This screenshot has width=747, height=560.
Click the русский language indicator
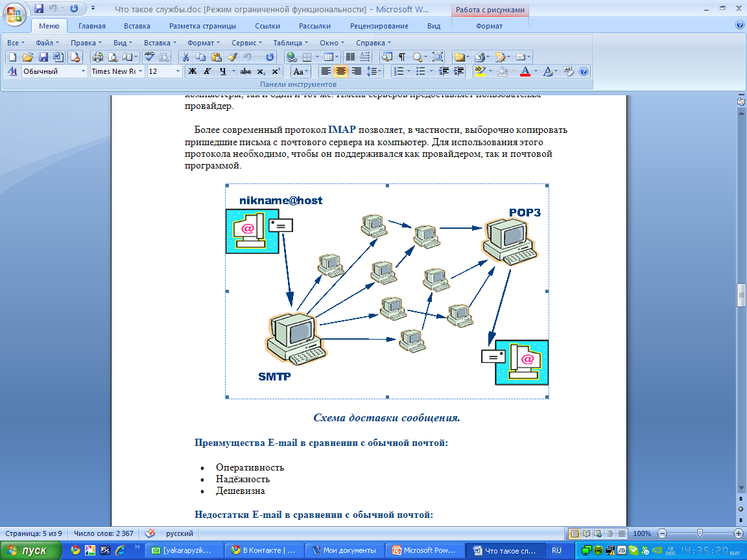pyautogui.click(x=180, y=533)
